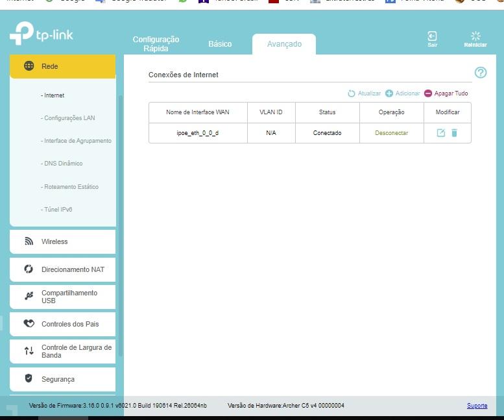Open the Configuração Rápida tab
Image resolution: width=504 pixels, height=420 pixels.
pyautogui.click(x=156, y=44)
